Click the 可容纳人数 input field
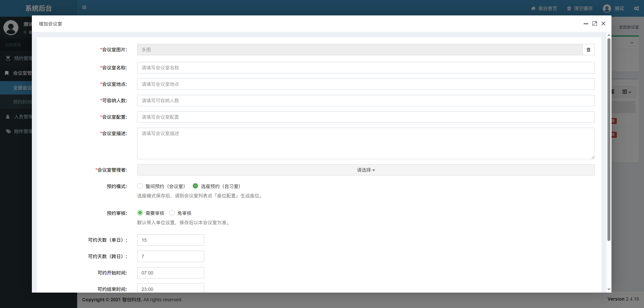644x308 pixels. tap(366, 101)
